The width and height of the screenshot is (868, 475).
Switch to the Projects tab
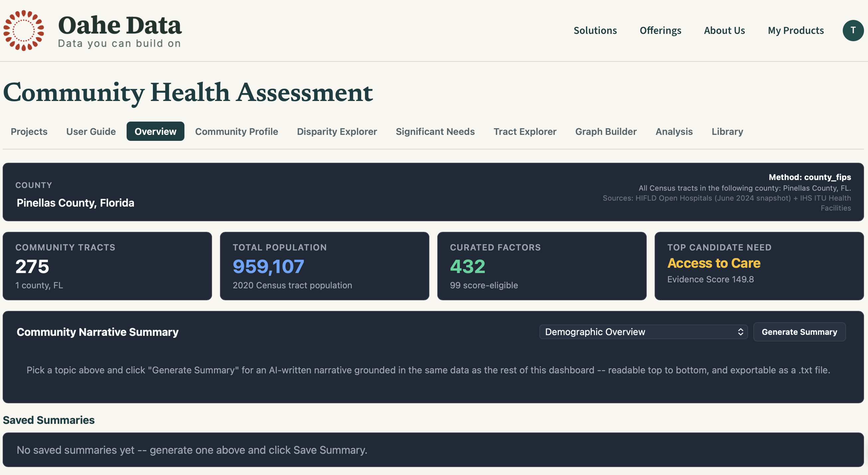coord(29,132)
